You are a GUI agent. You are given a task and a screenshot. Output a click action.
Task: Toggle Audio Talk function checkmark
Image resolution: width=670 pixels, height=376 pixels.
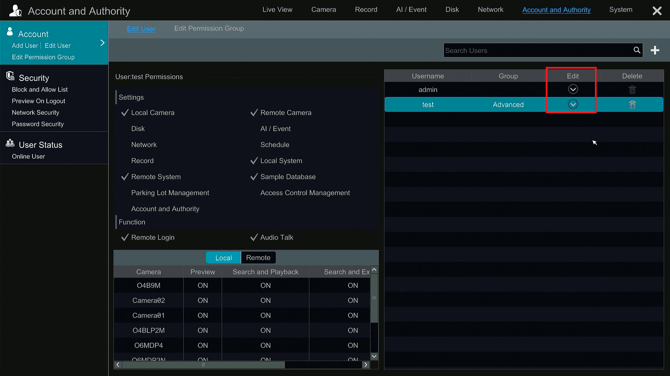click(x=254, y=237)
